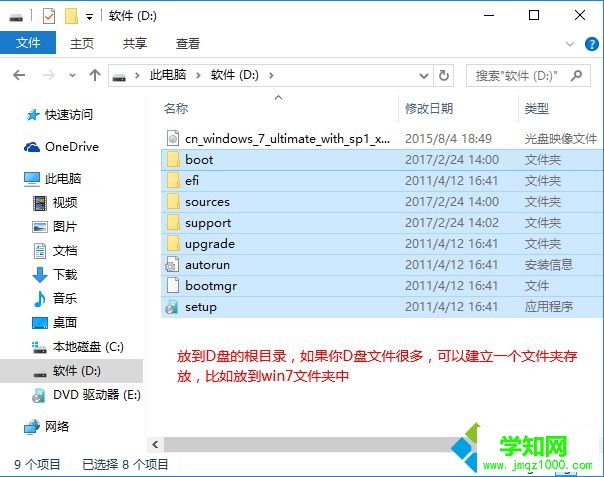Click the 2017/2/24 14:02 date of support
Viewport: 604px width, 477px height.
coord(451,223)
